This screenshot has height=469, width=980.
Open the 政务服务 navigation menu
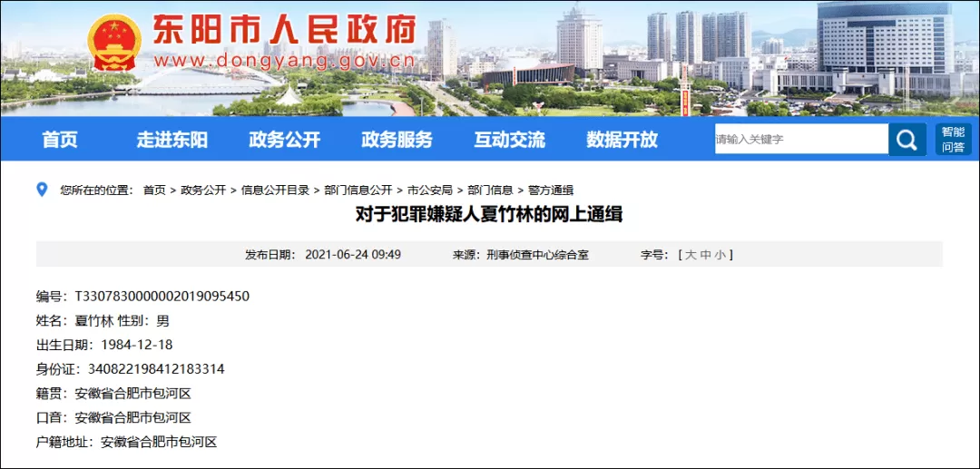(397, 140)
